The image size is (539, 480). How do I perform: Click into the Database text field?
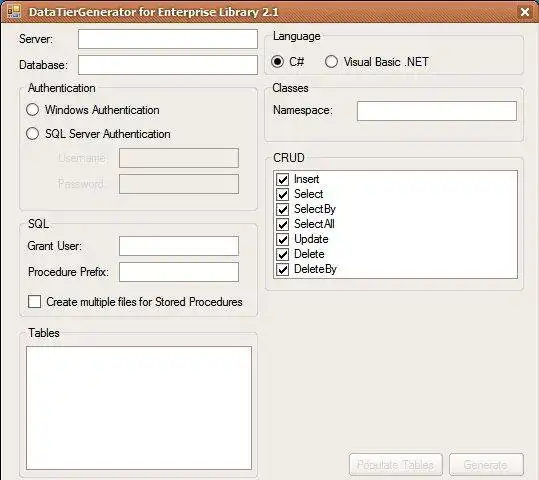[168, 65]
